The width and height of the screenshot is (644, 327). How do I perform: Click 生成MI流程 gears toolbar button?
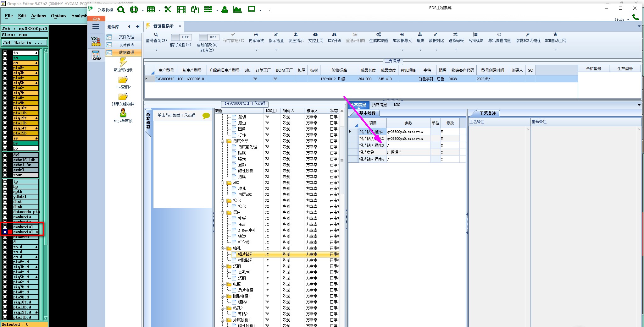coord(379,37)
